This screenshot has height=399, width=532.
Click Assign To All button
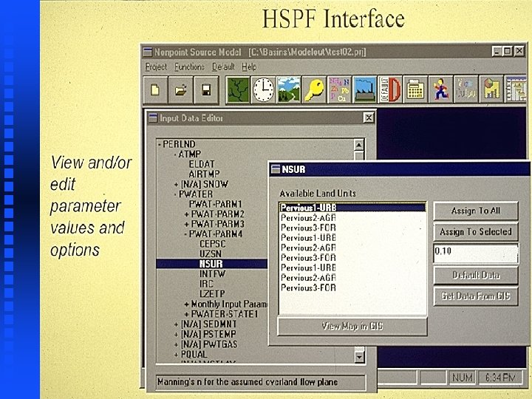click(x=476, y=211)
